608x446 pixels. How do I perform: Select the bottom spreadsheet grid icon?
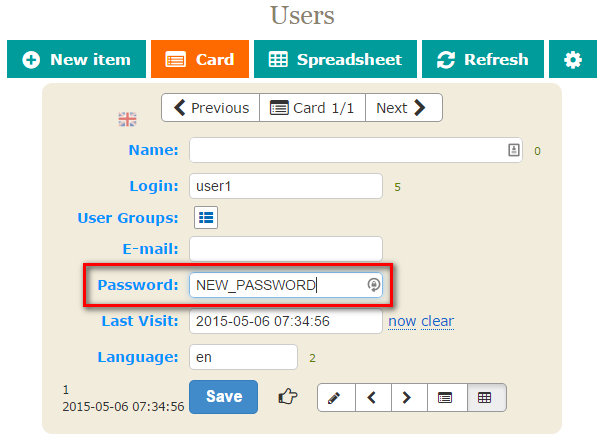point(485,398)
